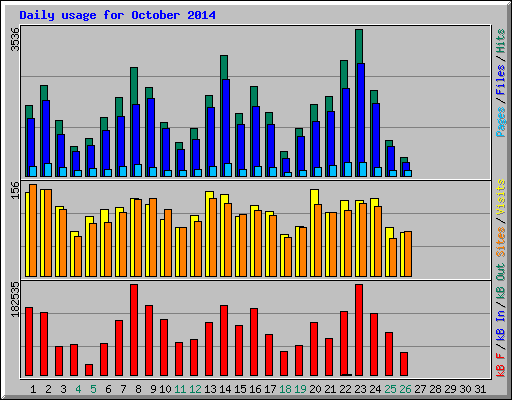
Task: Click day 30 on the x-axis
Action: click(465, 389)
